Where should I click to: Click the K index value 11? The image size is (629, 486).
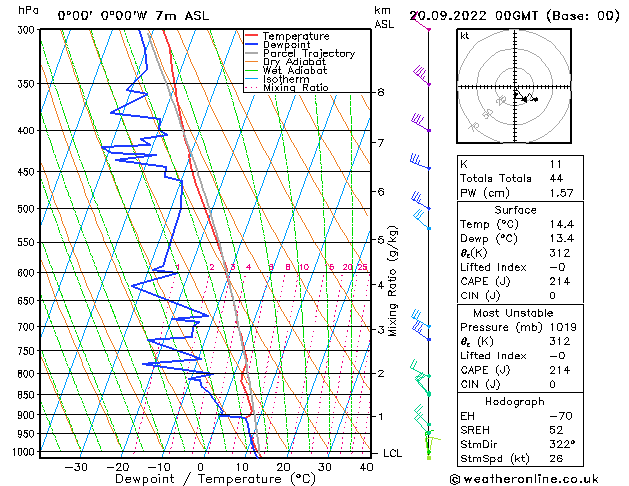(556, 164)
